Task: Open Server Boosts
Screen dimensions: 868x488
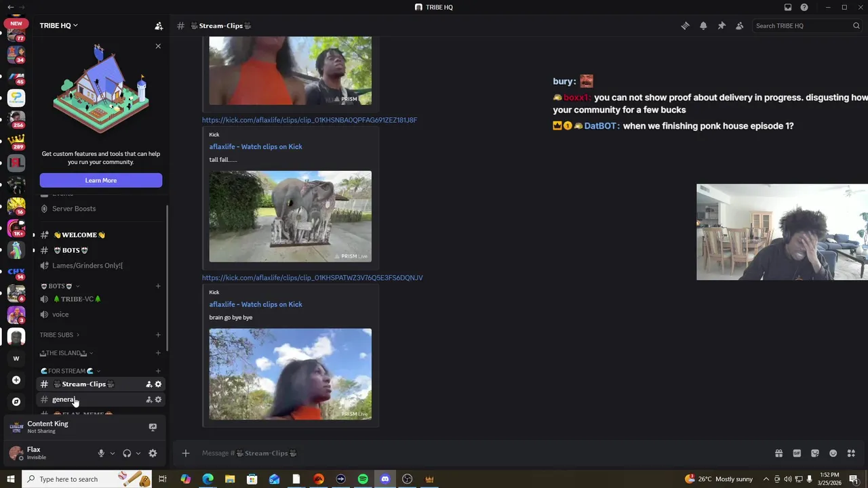Action: pos(101,209)
